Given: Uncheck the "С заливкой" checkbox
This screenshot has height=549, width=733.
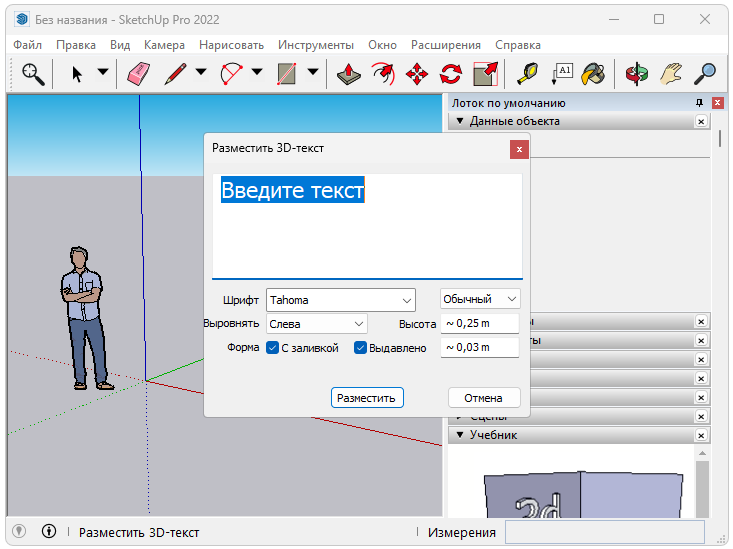Looking at the screenshot, I should click(272, 348).
